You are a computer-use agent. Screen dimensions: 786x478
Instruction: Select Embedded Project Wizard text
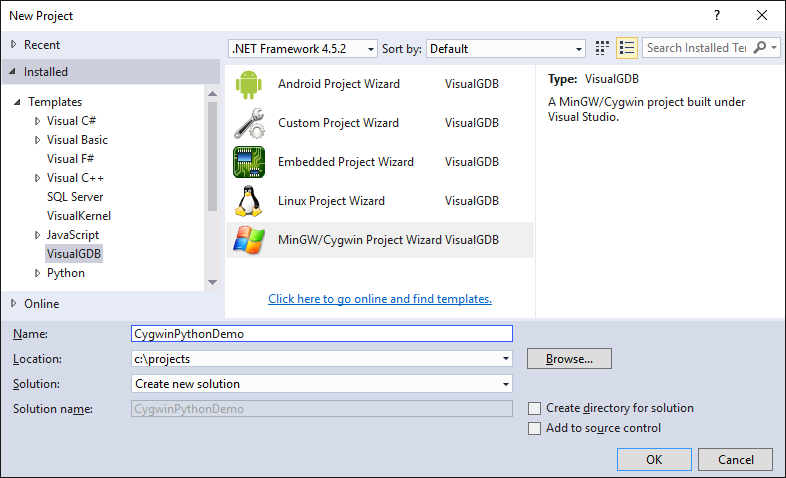346,162
